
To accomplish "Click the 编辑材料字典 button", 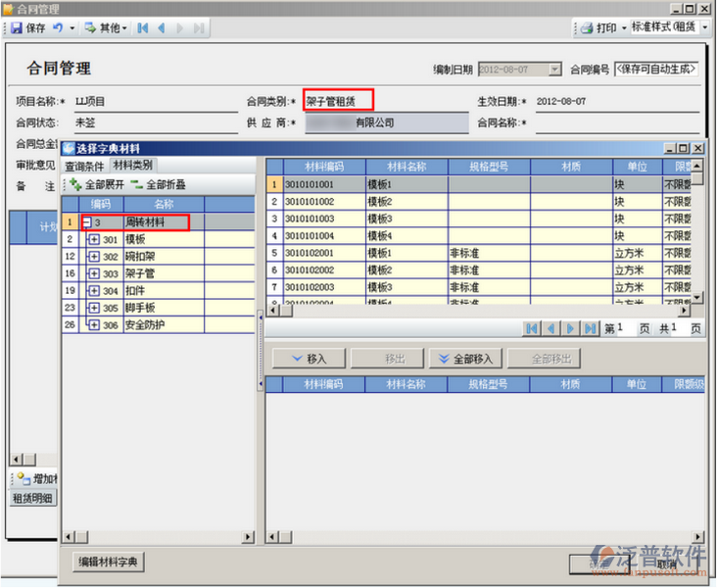I will click(x=110, y=563).
